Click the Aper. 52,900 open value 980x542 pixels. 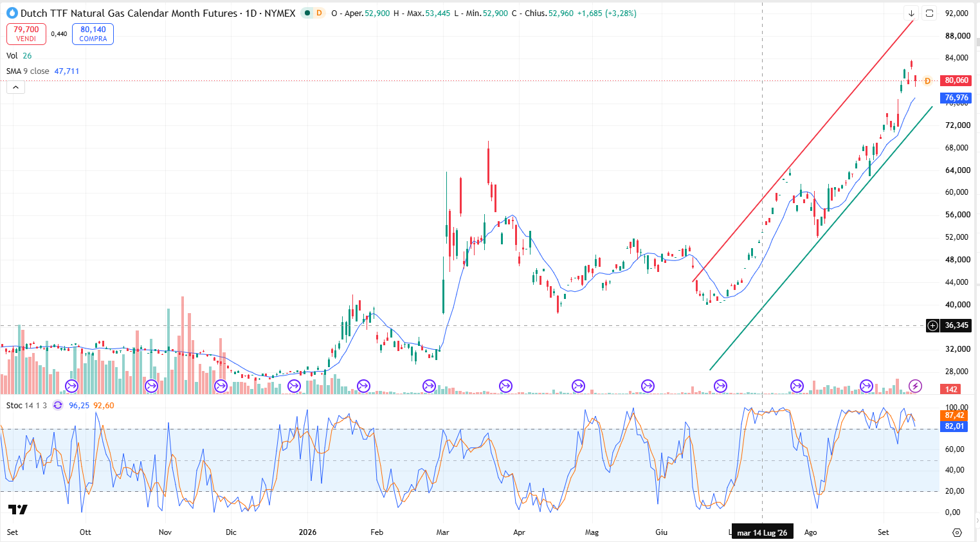[367, 13]
